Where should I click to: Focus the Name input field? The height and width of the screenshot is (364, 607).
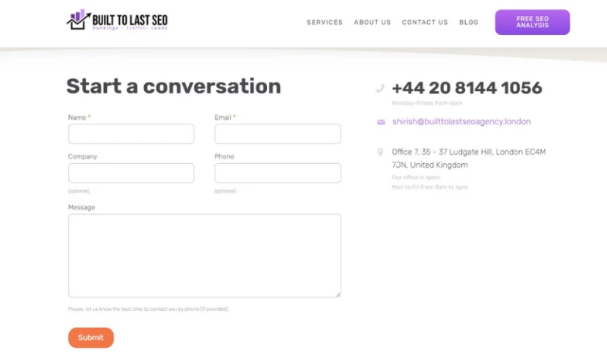(x=131, y=133)
